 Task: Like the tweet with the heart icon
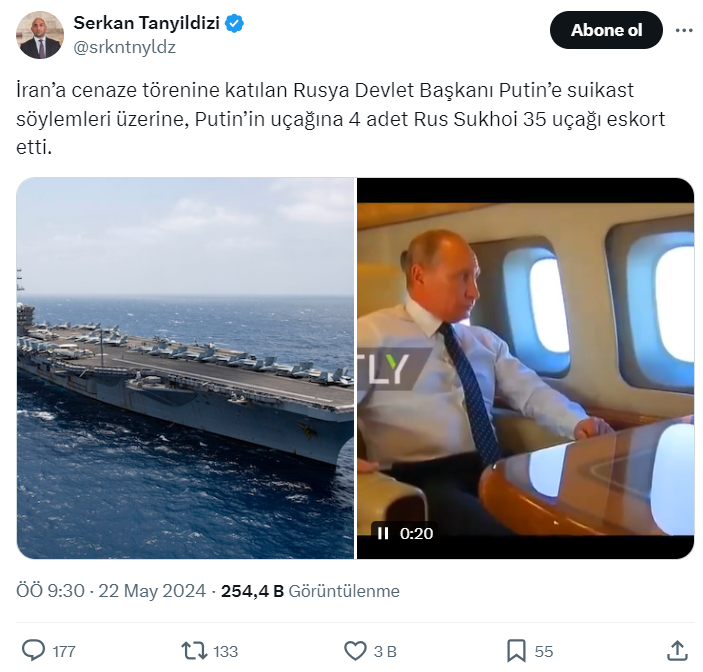click(355, 651)
